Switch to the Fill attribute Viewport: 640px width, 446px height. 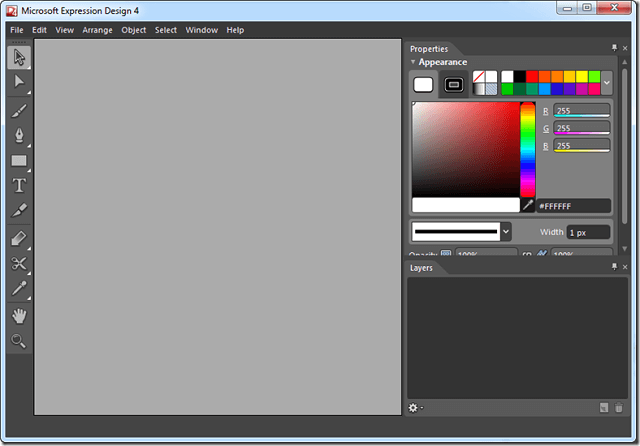coord(423,84)
